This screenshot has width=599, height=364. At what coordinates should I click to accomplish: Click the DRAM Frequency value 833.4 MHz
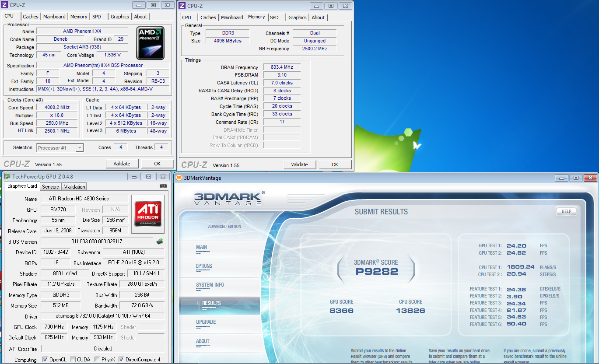click(x=282, y=67)
